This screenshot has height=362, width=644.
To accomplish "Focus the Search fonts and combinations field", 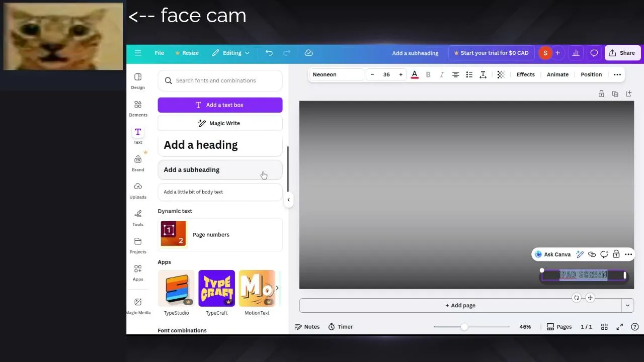I will [220, 80].
